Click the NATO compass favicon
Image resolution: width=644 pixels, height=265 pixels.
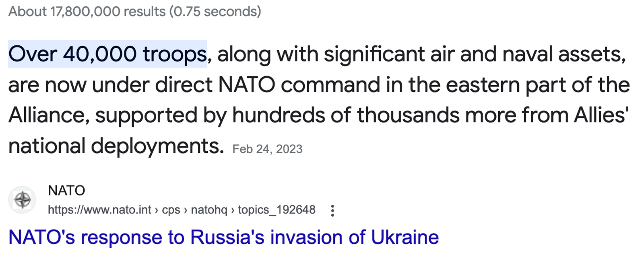[23, 200]
